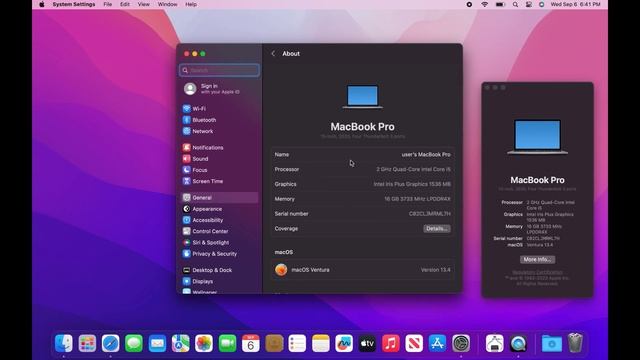Launch FaceTime from the Dock
The height and width of the screenshot is (360, 640).
pos(227,343)
